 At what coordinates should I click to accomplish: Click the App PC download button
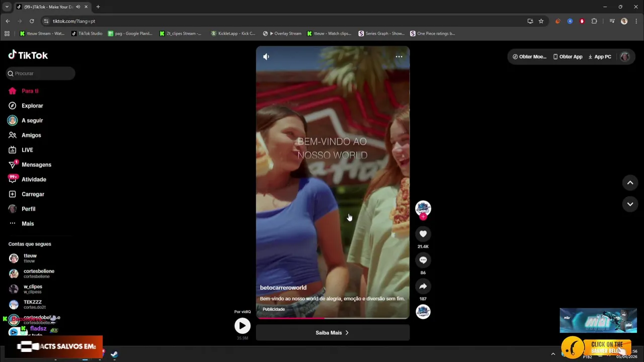point(600,57)
